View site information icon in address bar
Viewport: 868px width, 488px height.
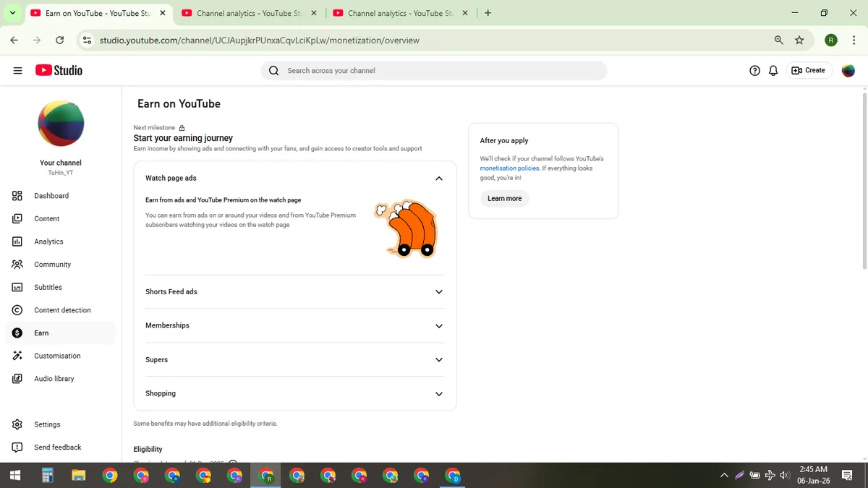coord(88,40)
